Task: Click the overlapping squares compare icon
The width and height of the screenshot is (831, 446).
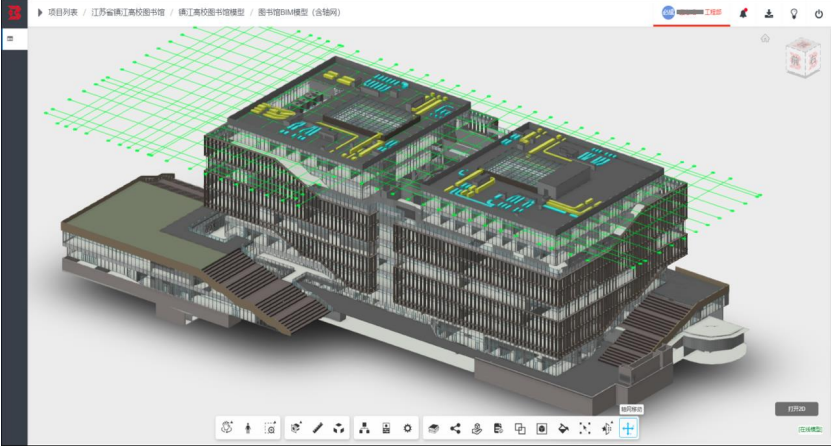Action: 520,428
